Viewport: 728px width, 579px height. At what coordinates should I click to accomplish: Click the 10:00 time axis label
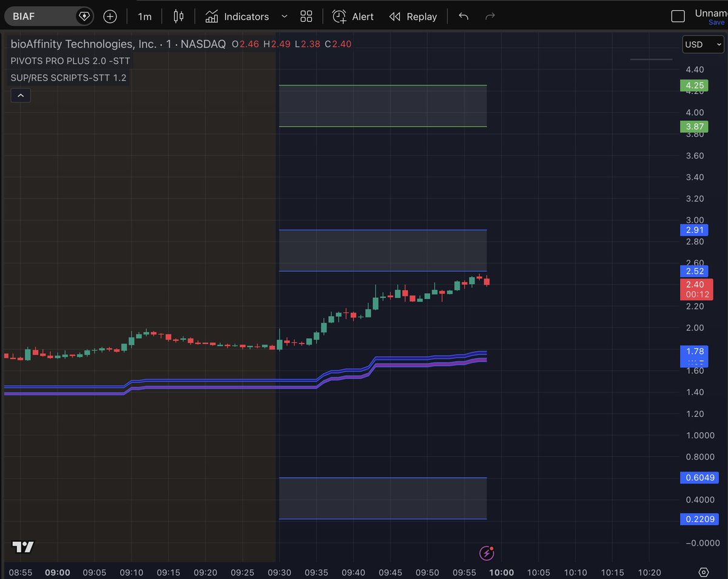point(501,572)
